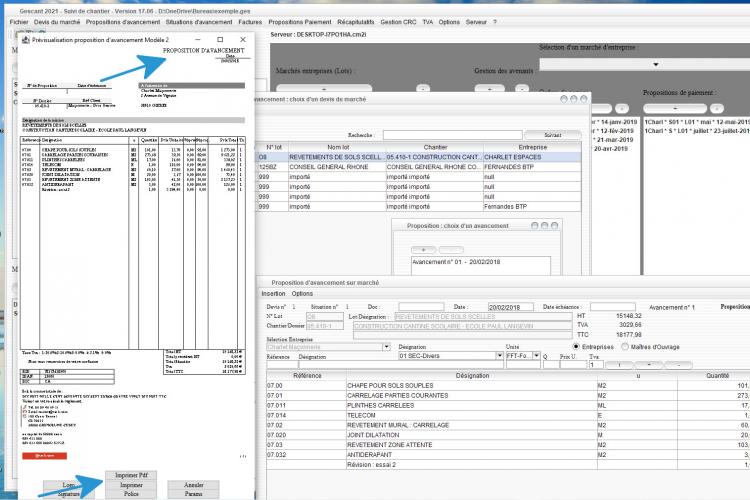
Task: Select the JOINT DILATATION row
Action: pos(508,435)
